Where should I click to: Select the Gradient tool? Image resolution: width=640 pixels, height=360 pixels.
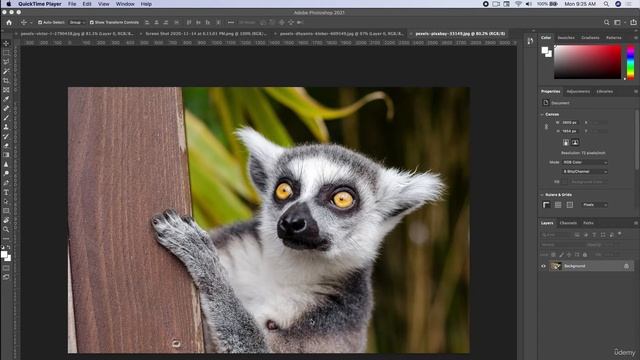[x=6, y=155]
